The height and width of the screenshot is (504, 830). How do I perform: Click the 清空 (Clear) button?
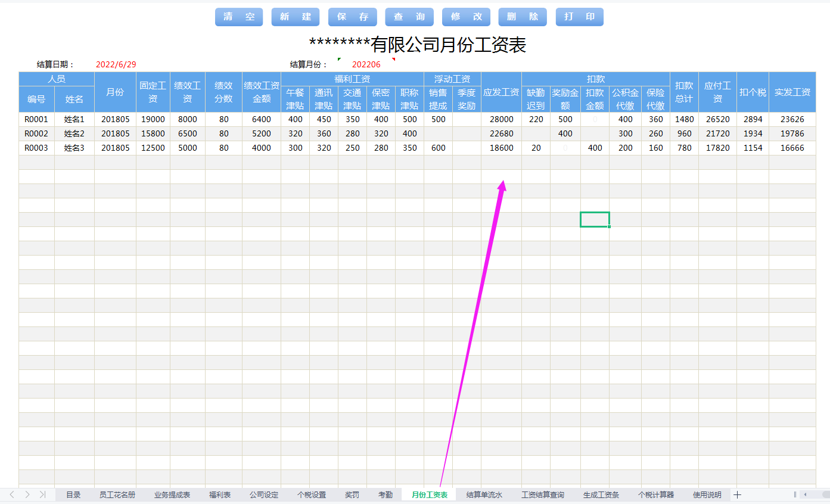click(238, 17)
